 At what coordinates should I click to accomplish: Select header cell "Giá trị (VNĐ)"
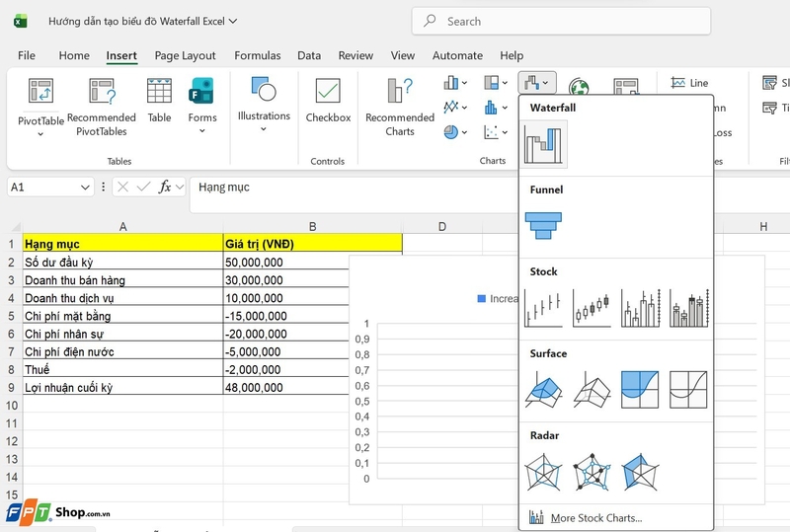click(x=312, y=244)
